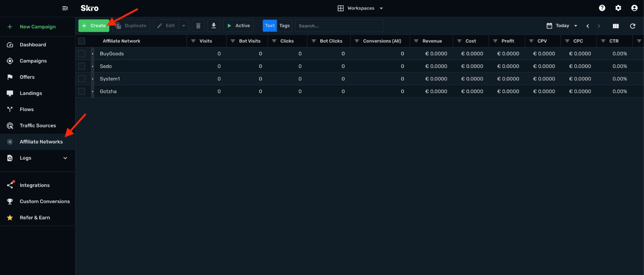Tick the Gotzha row checkbox

click(x=82, y=91)
